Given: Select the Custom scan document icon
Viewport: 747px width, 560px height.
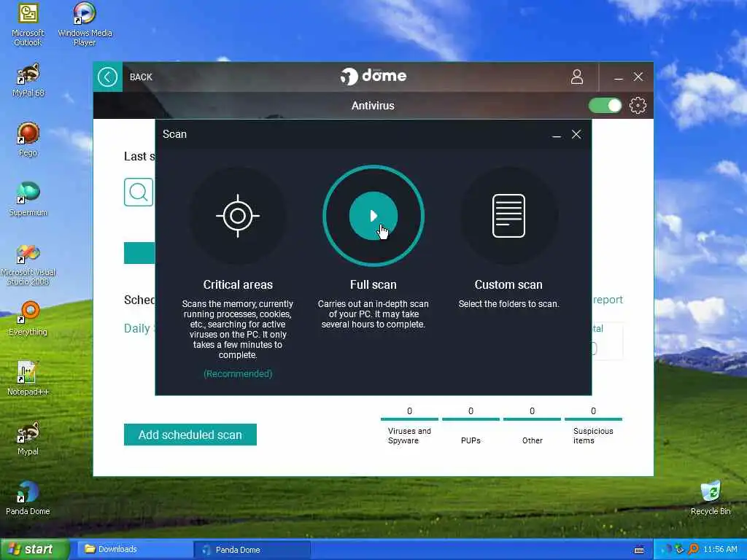Looking at the screenshot, I should coord(508,216).
